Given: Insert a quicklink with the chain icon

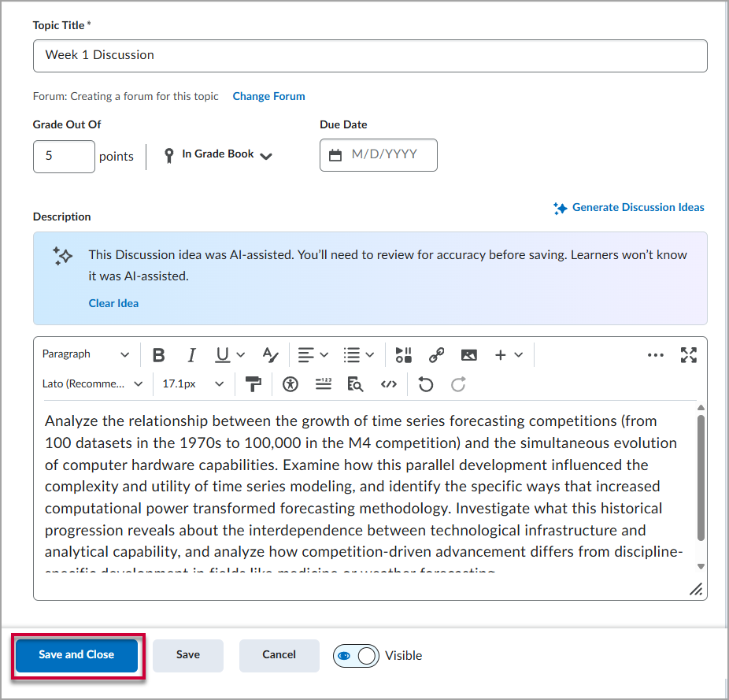Looking at the screenshot, I should pyautogui.click(x=436, y=355).
